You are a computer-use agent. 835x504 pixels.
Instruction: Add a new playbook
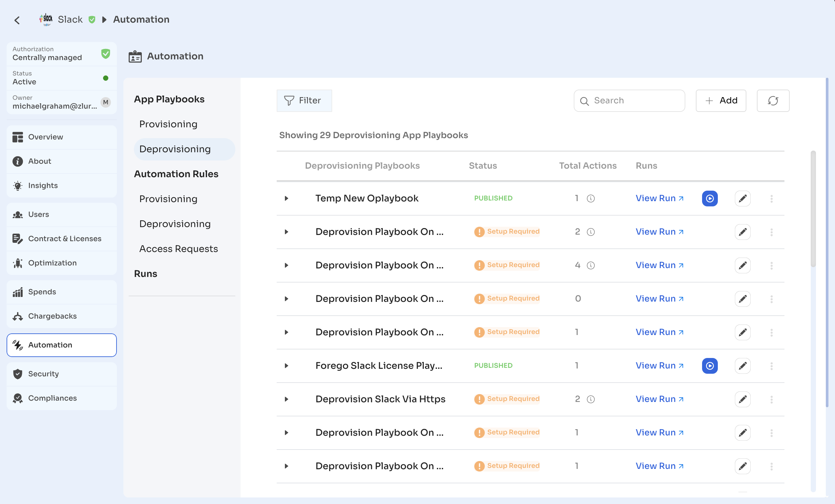click(x=721, y=101)
